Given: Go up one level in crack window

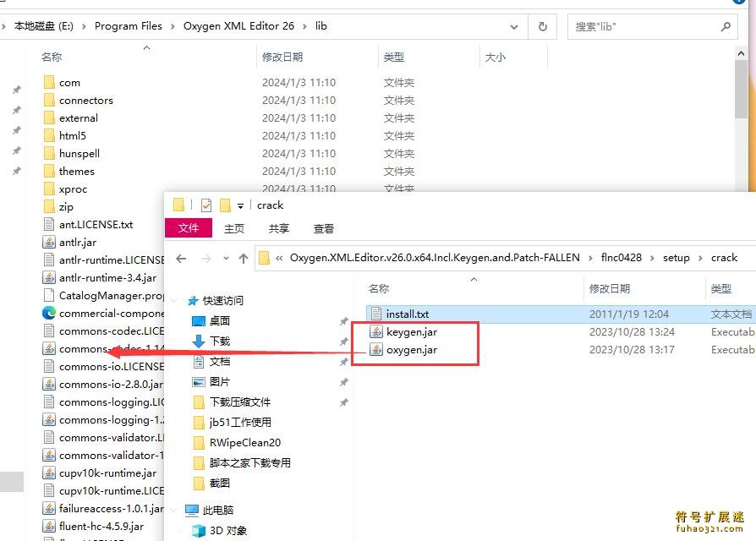Looking at the screenshot, I should pyautogui.click(x=244, y=259).
